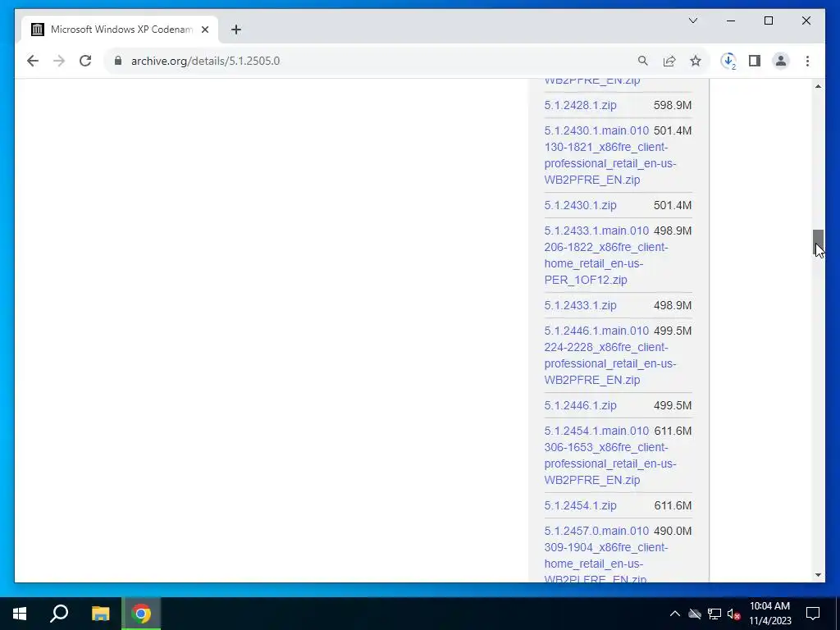Share this page via the share icon
840x630 pixels.
click(x=669, y=61)
